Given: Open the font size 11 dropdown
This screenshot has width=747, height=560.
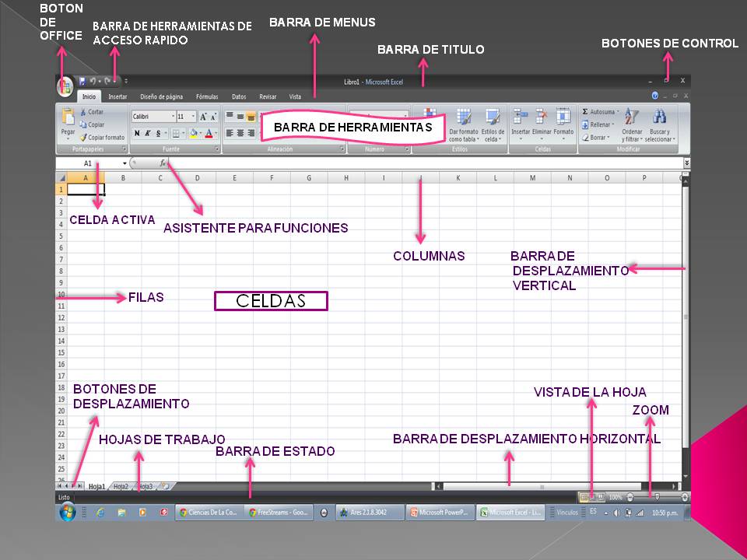Looking at the screenshot, I should click(193, 116).
